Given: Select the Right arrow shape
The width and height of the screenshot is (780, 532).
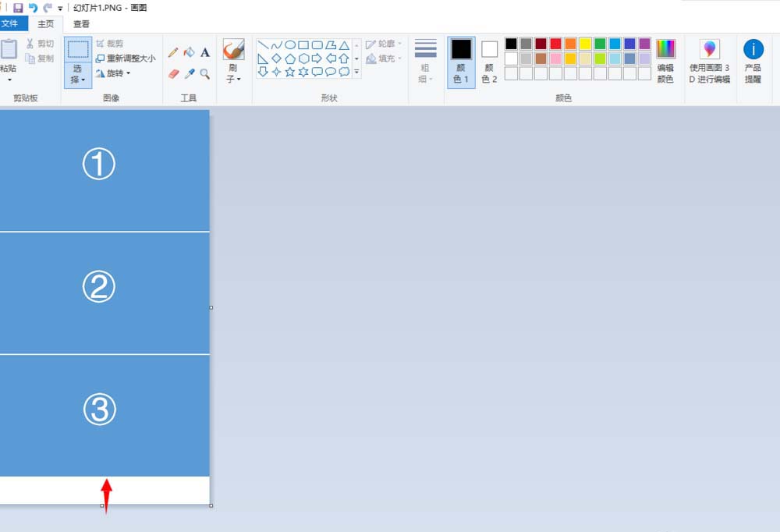Looking at the screenshot, I should tap(317, 59).
